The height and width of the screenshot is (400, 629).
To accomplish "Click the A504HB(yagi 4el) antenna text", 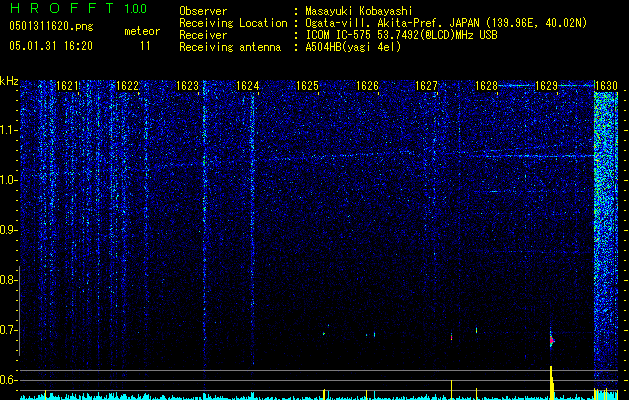I will pyautogui.click(x=353, y=47).
